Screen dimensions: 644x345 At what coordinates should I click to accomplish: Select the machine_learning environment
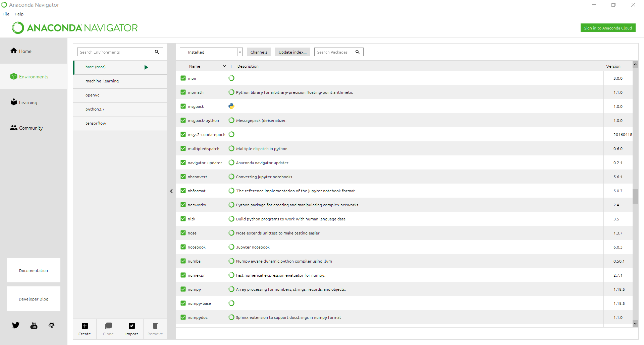[120, 81]
